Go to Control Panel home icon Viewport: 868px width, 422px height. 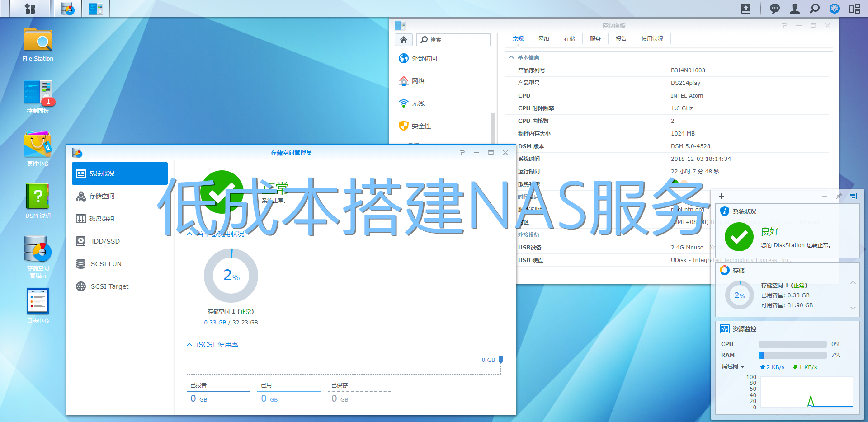(x=404, y=40)
